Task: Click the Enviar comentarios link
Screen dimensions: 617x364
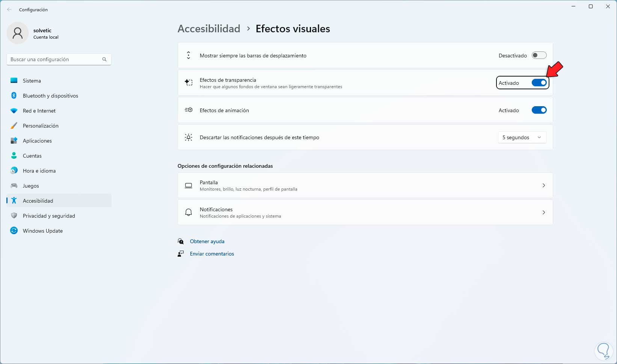Action: click(212, 254)
